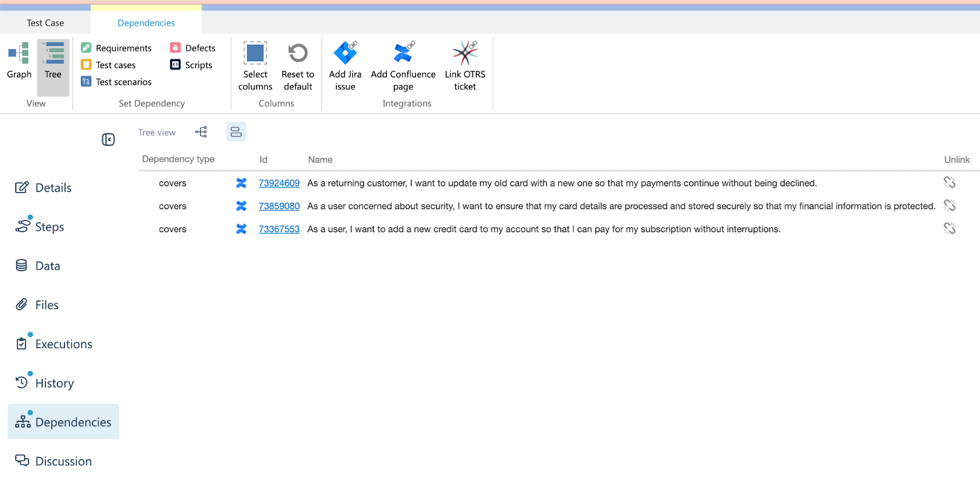The width and height of the screenshot is (980, 478).
Task: Open Executions section in sidebar
Action: click(x=63, y=344)
